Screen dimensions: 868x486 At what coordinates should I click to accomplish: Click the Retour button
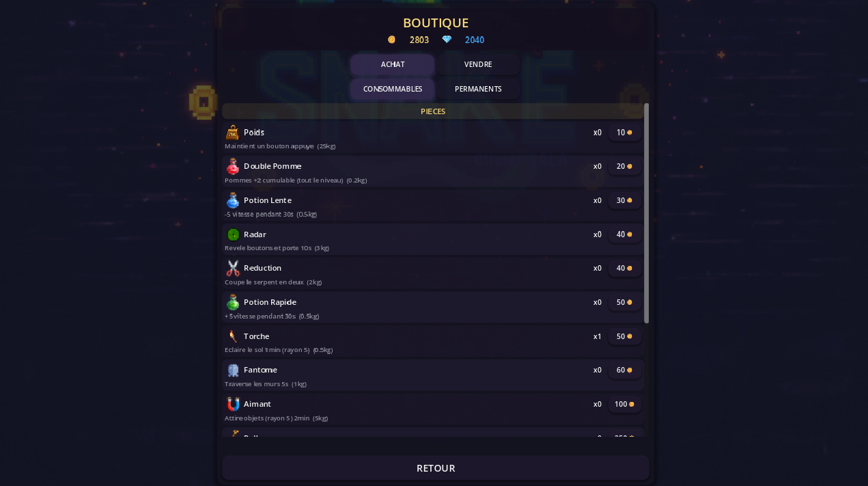pyautogui.click(x=436, y=468)
